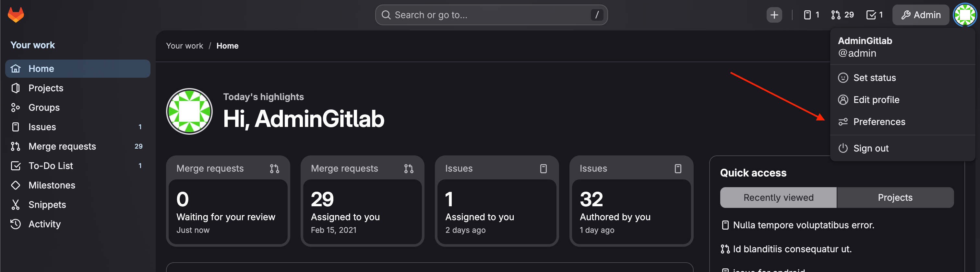The image size is (980, 272).
Task: Click the To-Do List icon in sidebar
Action: pyautogui.click(x=16, y=166)
